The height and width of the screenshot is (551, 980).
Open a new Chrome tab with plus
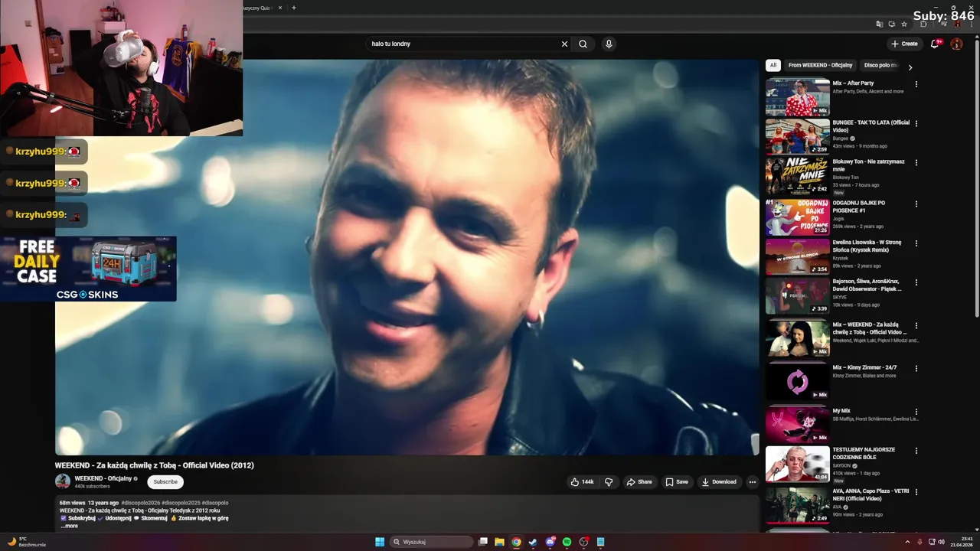[x=294, y=8]
